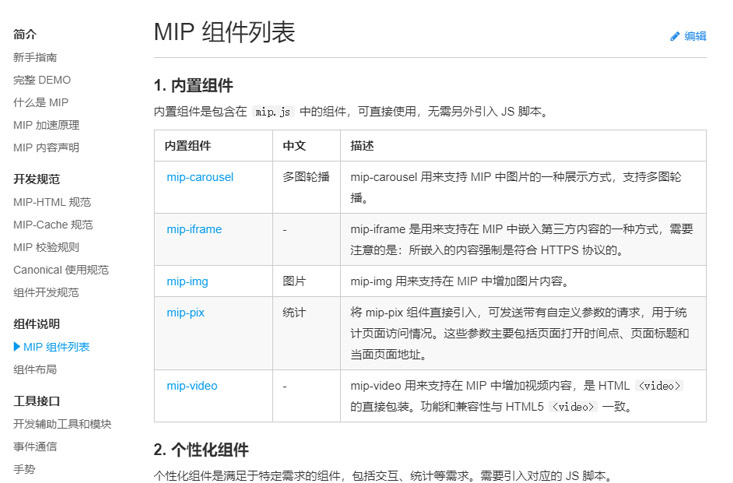This screenshot has width=733, height=483.
Task: Open Canonical 使用规范 page
Action: click(x=61, y=270)
